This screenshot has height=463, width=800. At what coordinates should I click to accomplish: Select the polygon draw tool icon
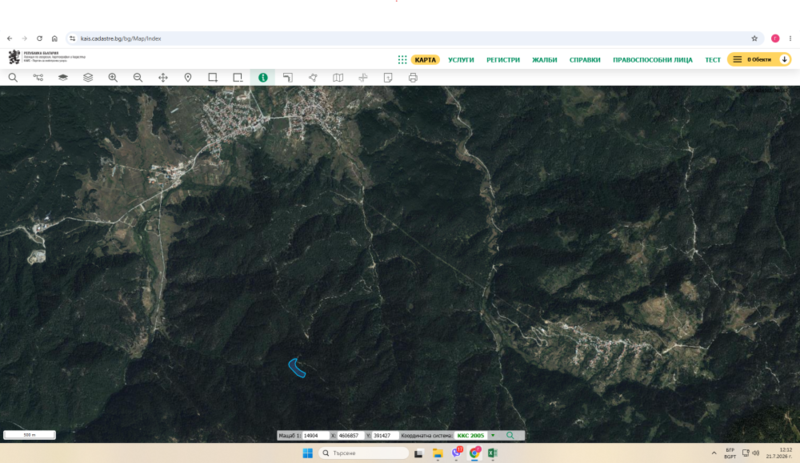pyautogui.click(x=313, y=78)
